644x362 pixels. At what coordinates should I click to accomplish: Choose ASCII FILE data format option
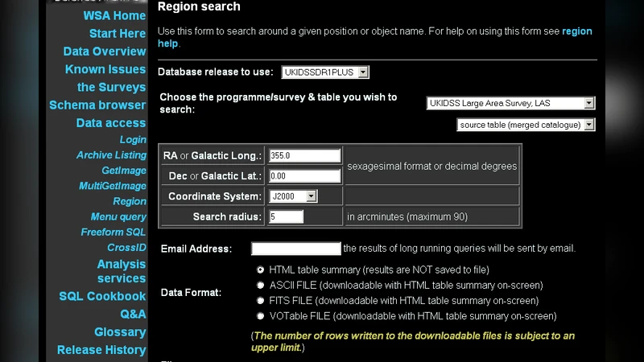tap(260, 285)
